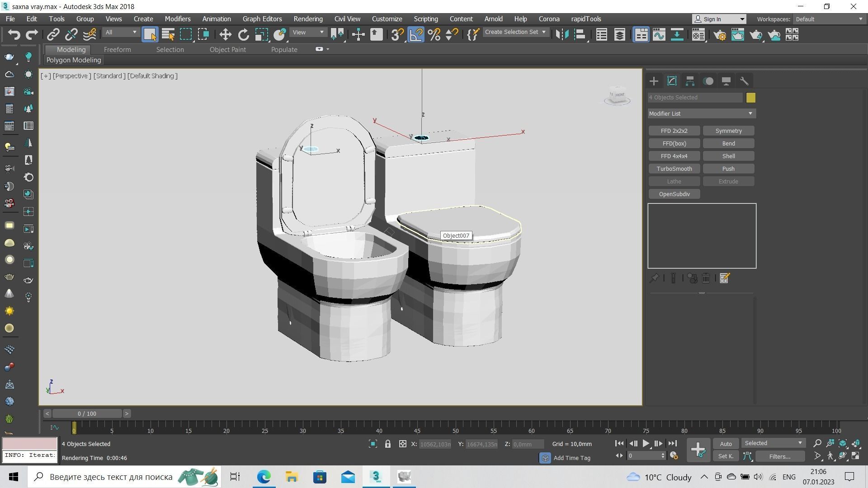Open the Corona menu

[x=549, y=19]
